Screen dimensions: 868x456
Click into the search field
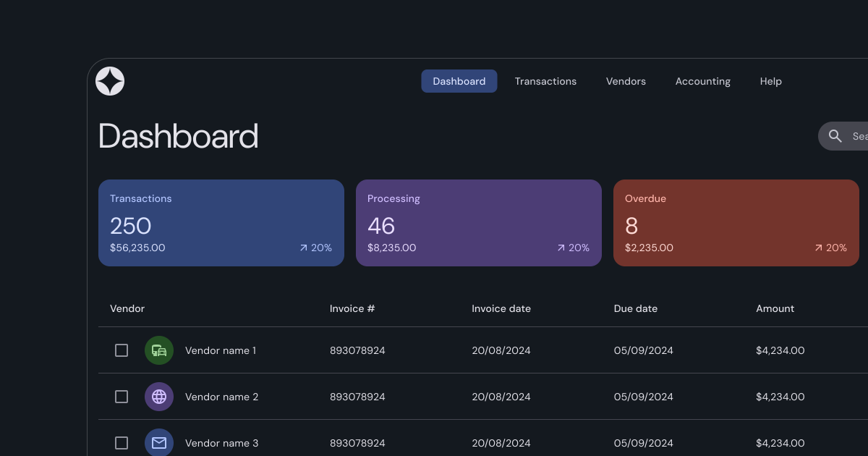click(858, 136)
